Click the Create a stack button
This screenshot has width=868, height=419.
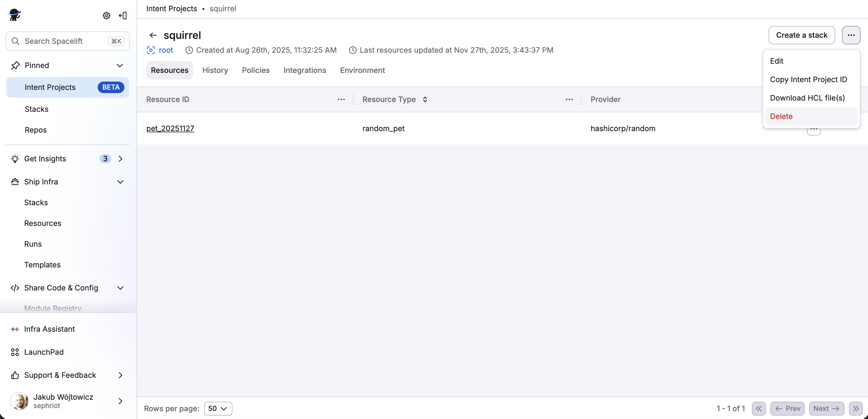tap(802, 35)
